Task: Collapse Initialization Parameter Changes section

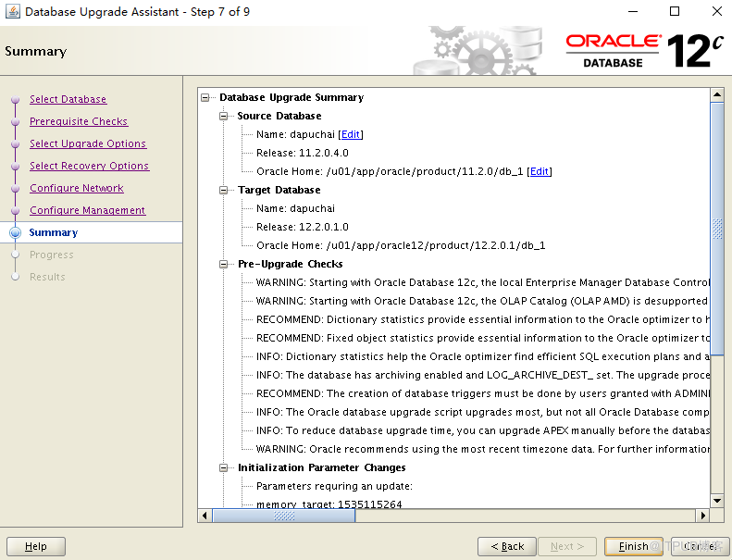Action: pos(224,468)
